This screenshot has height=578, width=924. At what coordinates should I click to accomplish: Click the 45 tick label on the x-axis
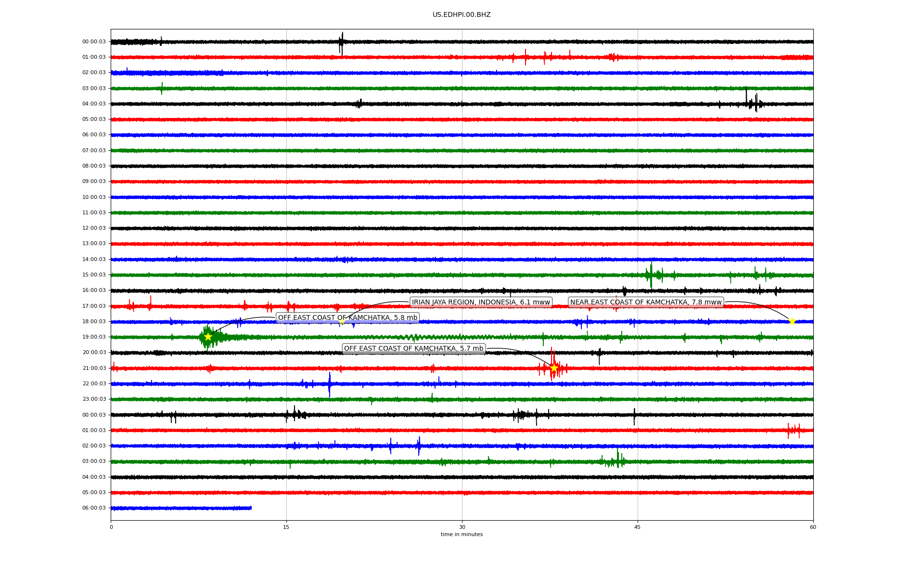pyautogui.click(x=638, y=527)
